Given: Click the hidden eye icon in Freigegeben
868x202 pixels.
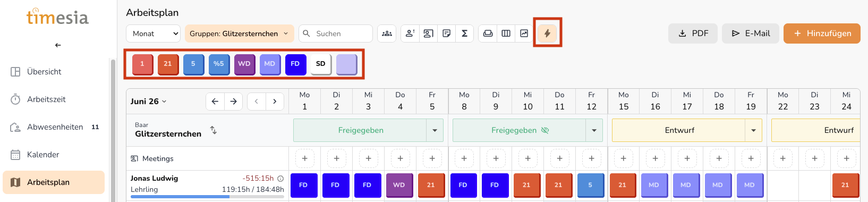Looking at the screenshot, I should [544, 130].
